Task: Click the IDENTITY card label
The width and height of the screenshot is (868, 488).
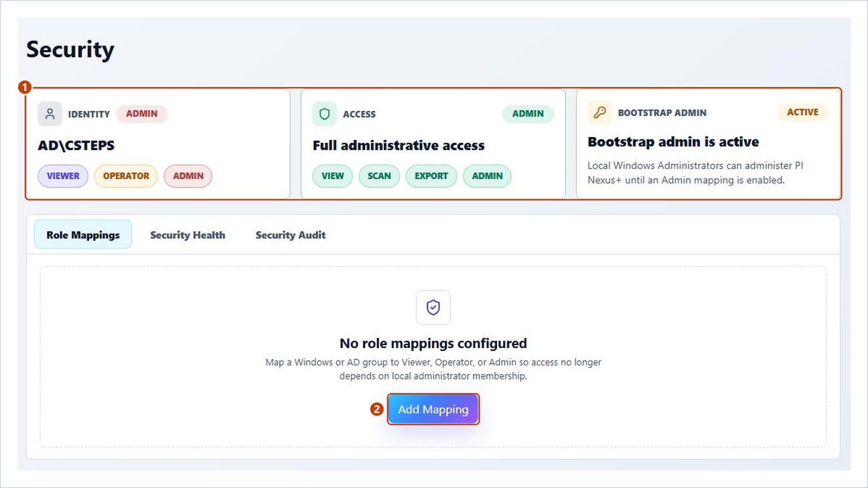Action: point(89,114)
